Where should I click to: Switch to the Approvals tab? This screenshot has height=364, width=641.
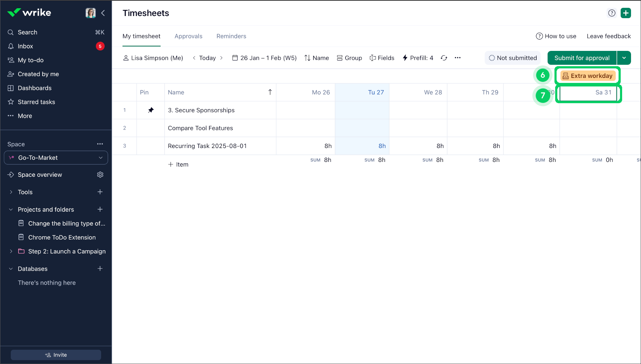point(188,36)
